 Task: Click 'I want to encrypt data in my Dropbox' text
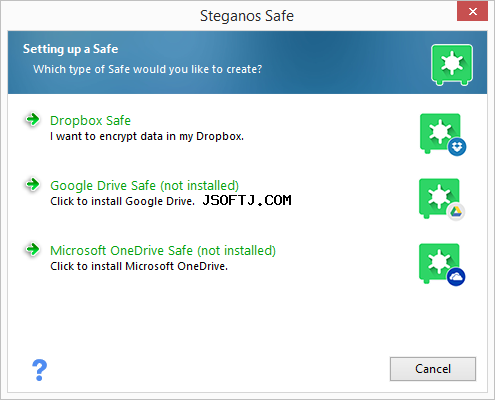tap(147, 136)
